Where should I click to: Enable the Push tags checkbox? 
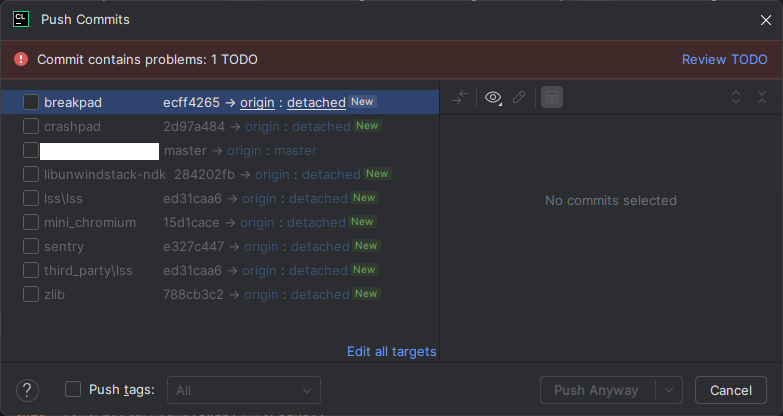click(x=73, y=390)
